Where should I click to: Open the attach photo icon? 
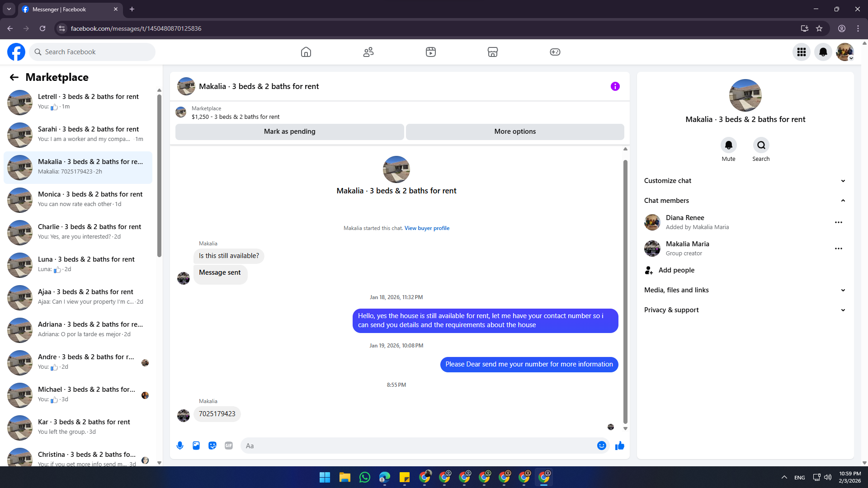(x=196, y=446)
